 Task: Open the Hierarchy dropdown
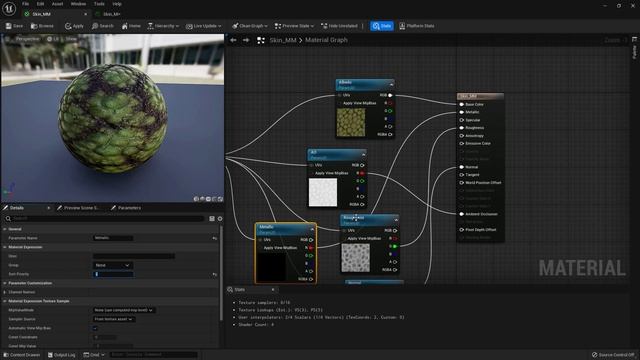coord(163,26)
